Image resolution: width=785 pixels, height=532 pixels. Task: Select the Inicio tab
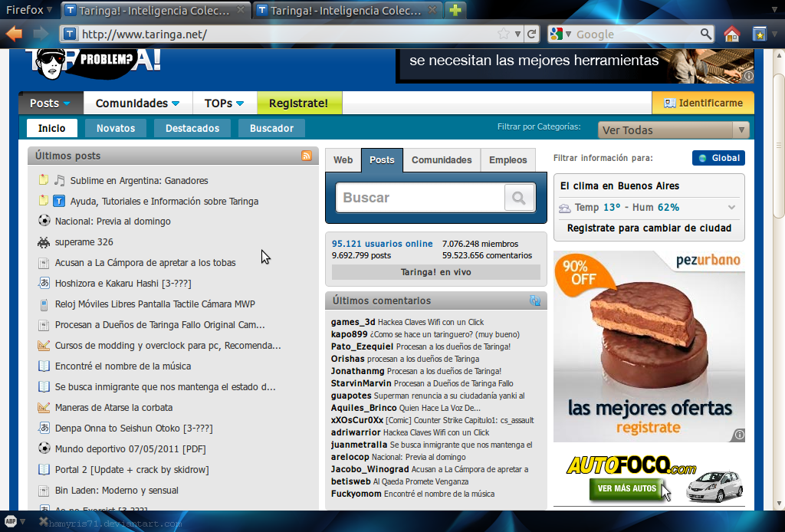pyautogui.click(x=51, y=128)
